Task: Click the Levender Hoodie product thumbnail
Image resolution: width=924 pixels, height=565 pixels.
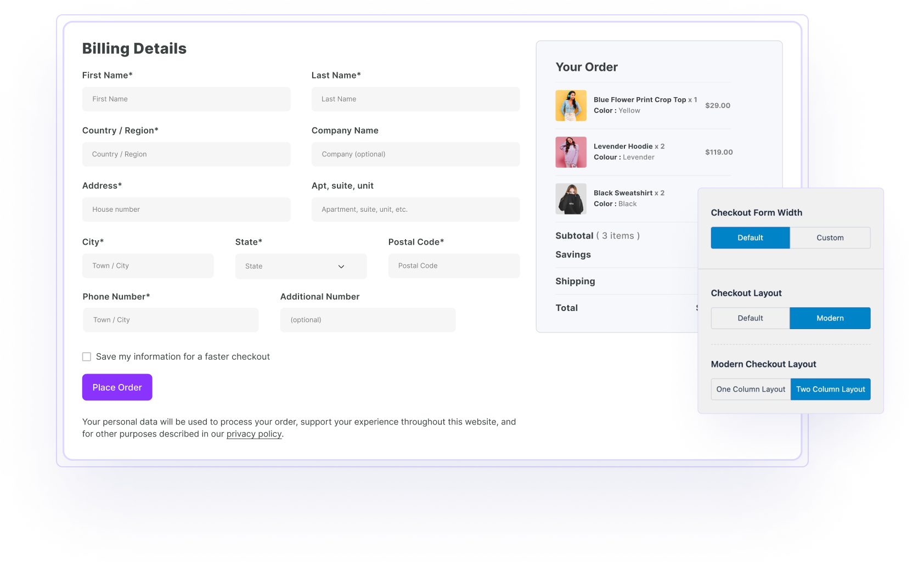Action: point(571,152)
